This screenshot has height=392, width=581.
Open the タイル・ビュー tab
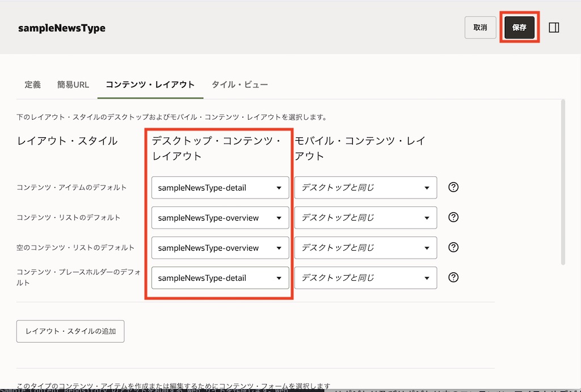(239, 85)
